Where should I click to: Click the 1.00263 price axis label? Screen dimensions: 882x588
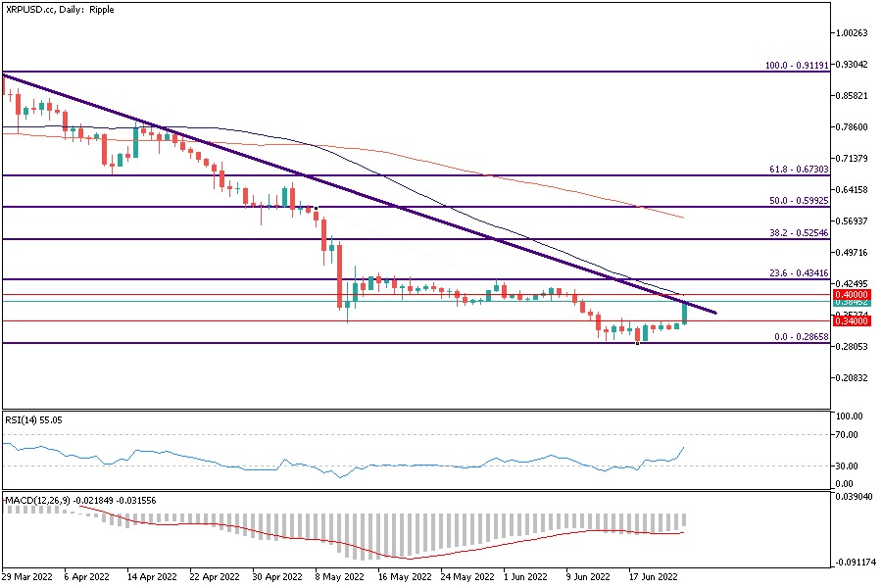[851, 33]
